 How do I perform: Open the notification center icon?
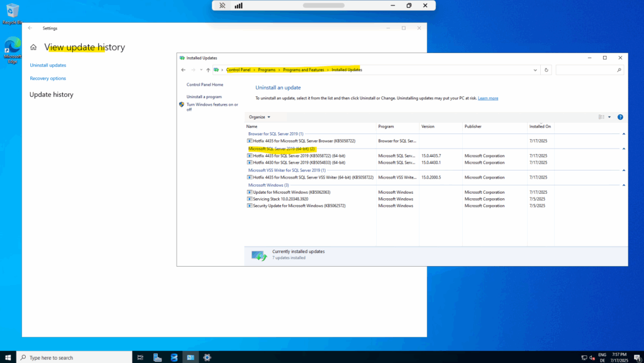point(637,358)
